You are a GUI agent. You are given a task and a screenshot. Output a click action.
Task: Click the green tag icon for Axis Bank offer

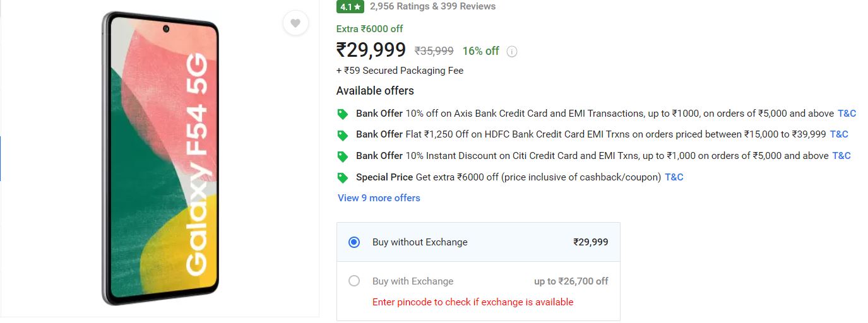[343, 114]
